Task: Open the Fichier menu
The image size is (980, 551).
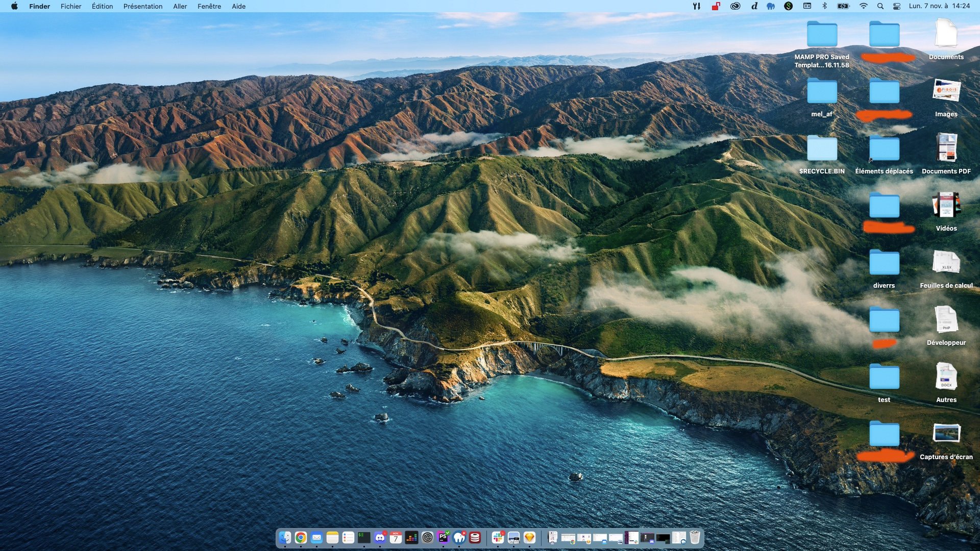Action: pos(71,6)
